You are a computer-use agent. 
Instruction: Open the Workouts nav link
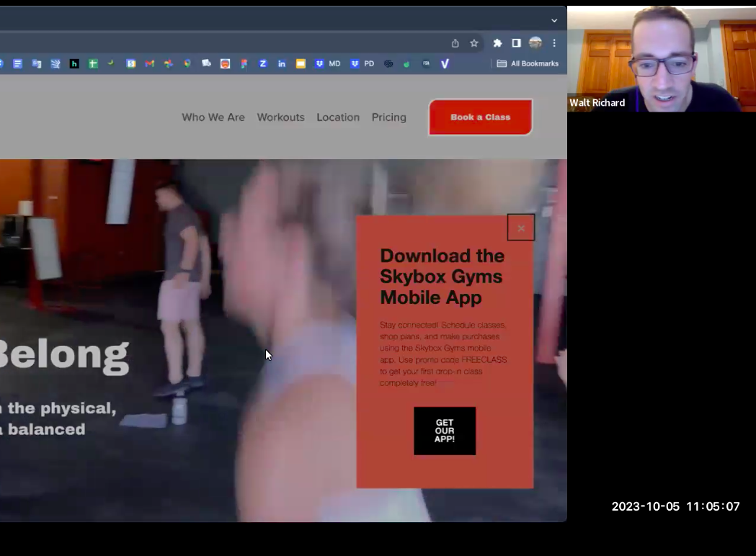[x=280, y=117]
